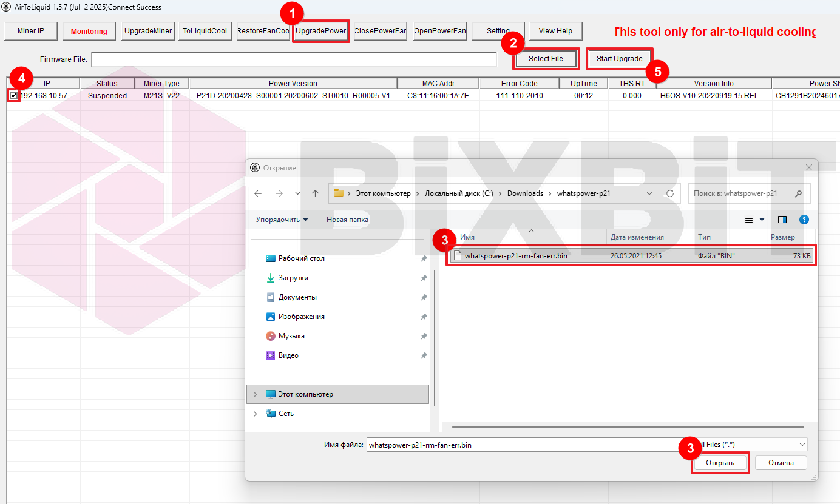This screenshot has height=504, width=840.
Task: Close the Открытие file dialog
Action: 808,167
